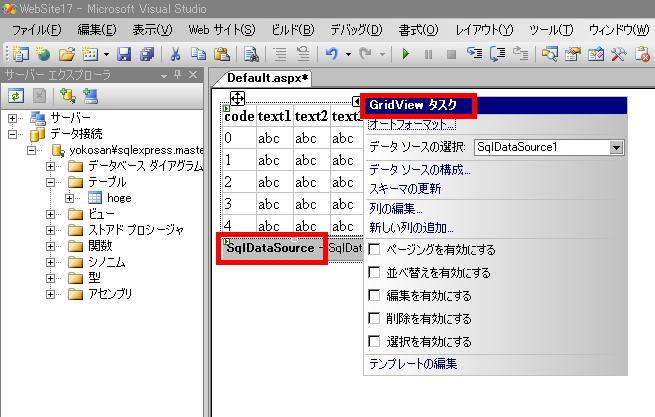Viewport: 655px width, 417px height.
Task: Click the Copy toolbar icon
Action: point(198,54)
